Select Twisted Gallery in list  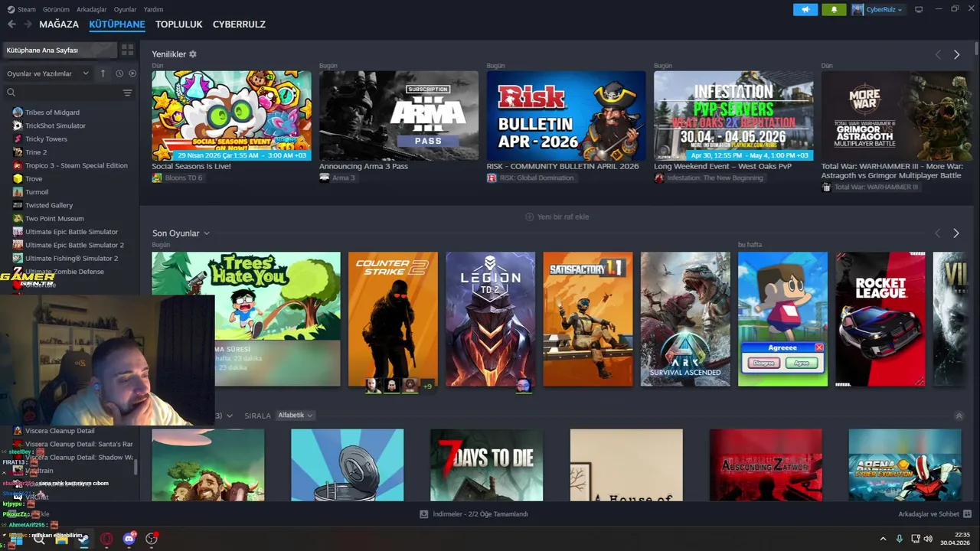point(49,205)
